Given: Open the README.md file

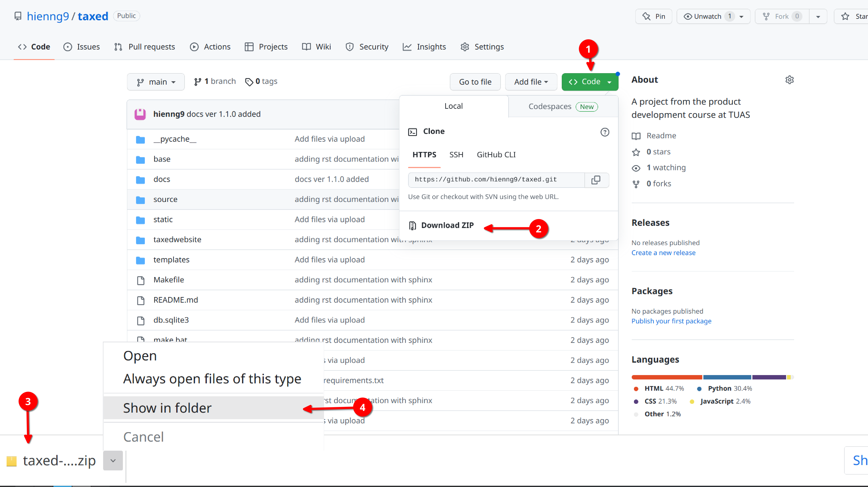Looking at the screenshot, I should point(176,300).
